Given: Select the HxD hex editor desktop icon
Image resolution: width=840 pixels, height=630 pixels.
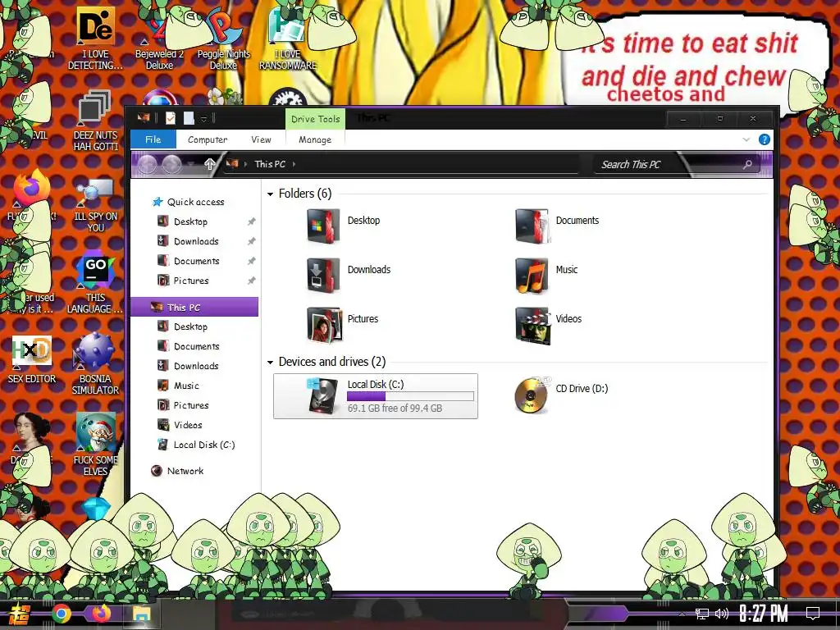Looking at the screenshot, I should tap(32, 359).
